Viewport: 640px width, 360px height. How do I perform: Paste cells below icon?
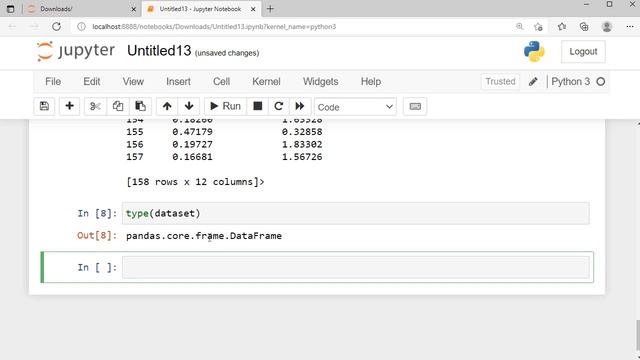click(x=140, y=107)
